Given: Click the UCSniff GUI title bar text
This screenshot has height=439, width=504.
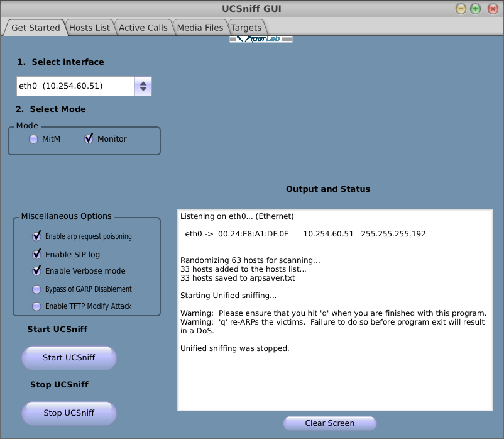Looking at the screenshot, I should point(251,9).
